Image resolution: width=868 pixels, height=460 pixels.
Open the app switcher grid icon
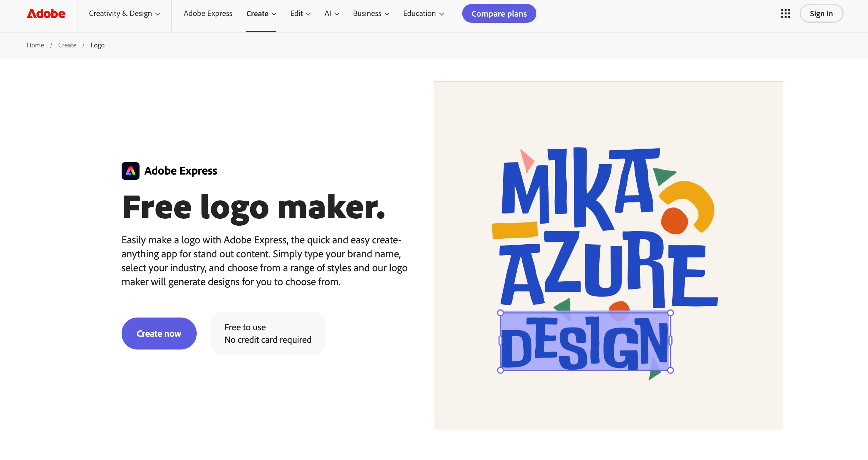tap(785, 13)
